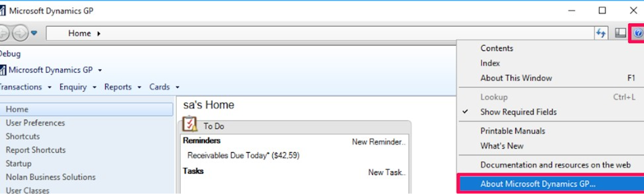Click the layout pane icon beside Help

point(620,33)
